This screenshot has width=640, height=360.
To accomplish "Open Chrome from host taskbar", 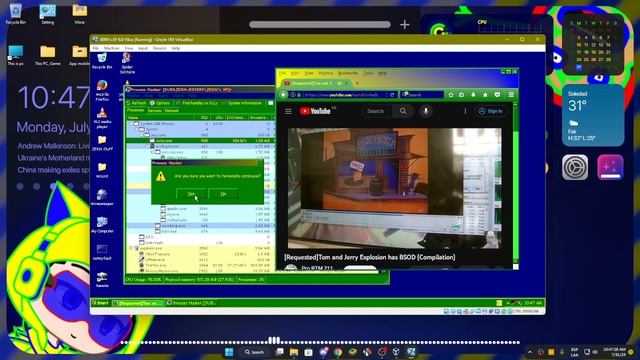I will click(x=338, y=352).
